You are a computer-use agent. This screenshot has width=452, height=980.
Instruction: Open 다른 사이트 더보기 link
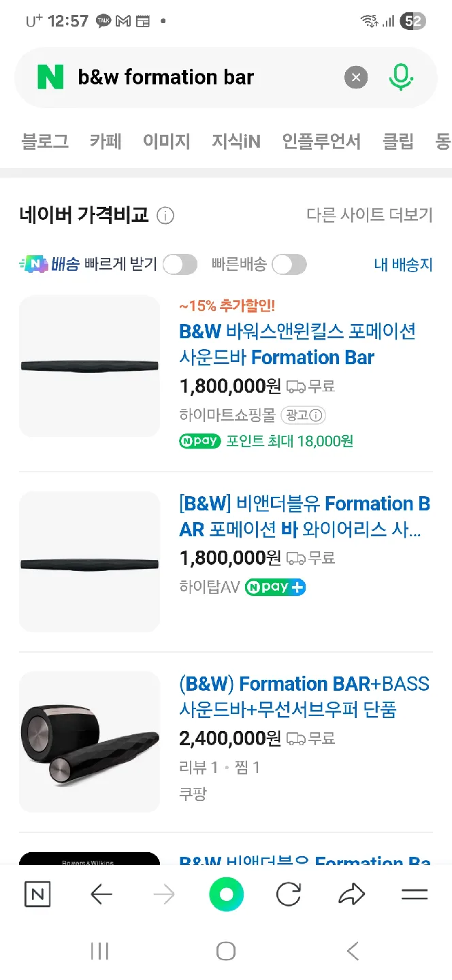point(370,216)
